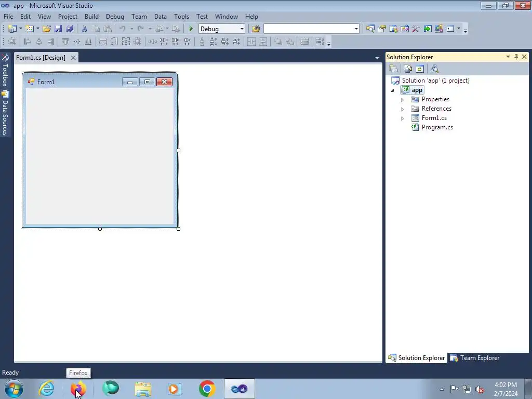Open the Build menu

(x=91, y=16)
